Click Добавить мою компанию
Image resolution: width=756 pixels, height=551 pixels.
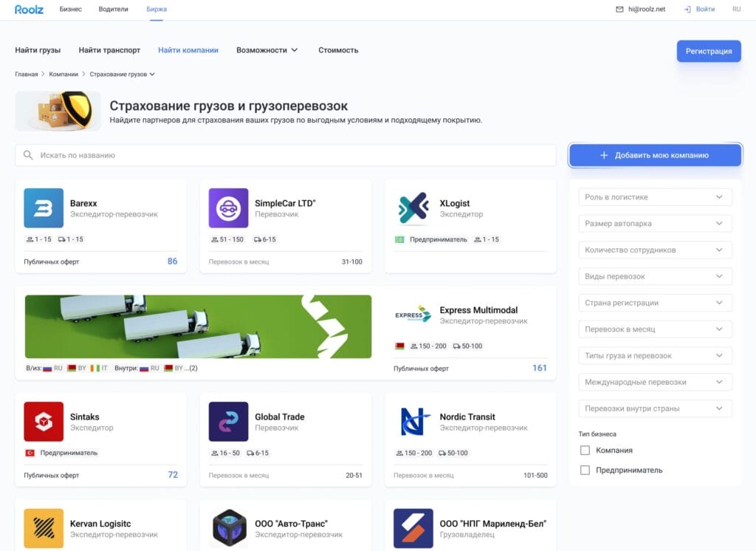click(655, 155)
